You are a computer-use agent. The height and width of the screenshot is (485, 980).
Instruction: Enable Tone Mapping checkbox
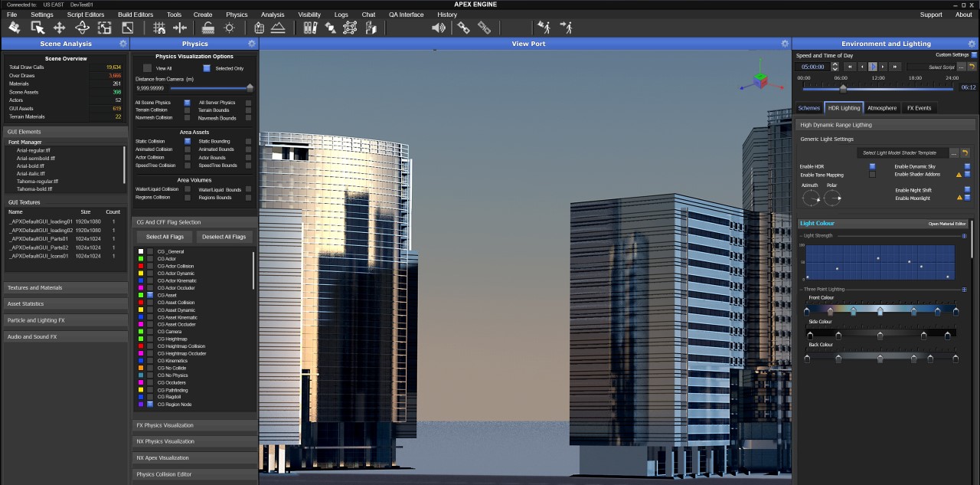coord(872,175)
